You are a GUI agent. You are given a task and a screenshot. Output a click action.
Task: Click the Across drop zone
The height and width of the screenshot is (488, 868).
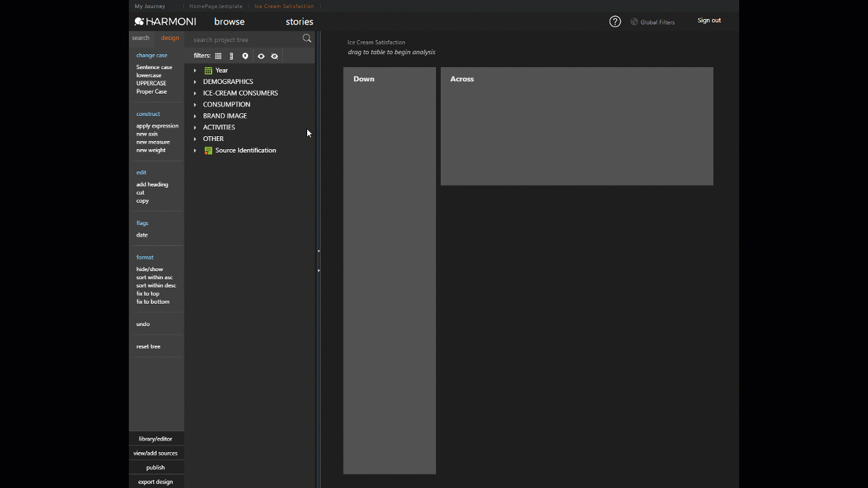coord(577,126)
